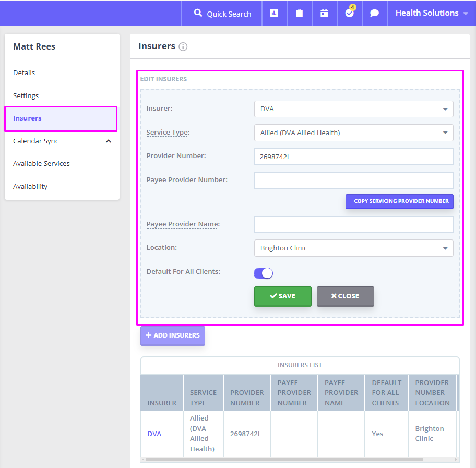Viewport: 476px width, 468px height.
Task: Open the reports chart icon in top bar
Action: point(274,13)
